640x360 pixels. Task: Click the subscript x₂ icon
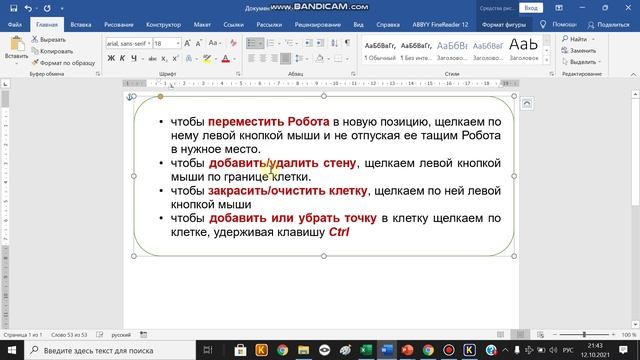pyautogui.click(x=164, y=59)
